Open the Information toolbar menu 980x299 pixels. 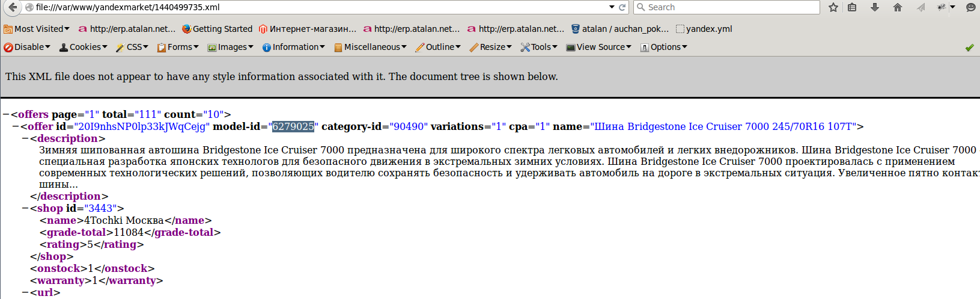click(x=293, y=47)
